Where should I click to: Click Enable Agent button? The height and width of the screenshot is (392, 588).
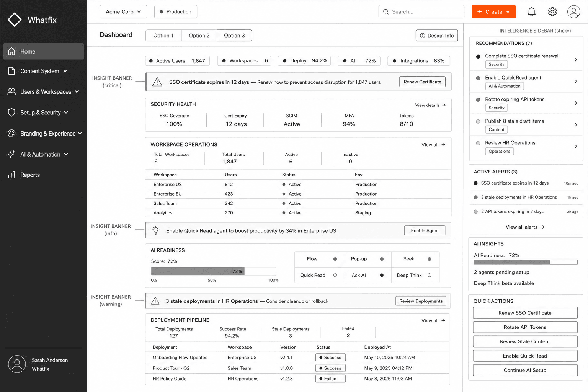pos(425,230)
